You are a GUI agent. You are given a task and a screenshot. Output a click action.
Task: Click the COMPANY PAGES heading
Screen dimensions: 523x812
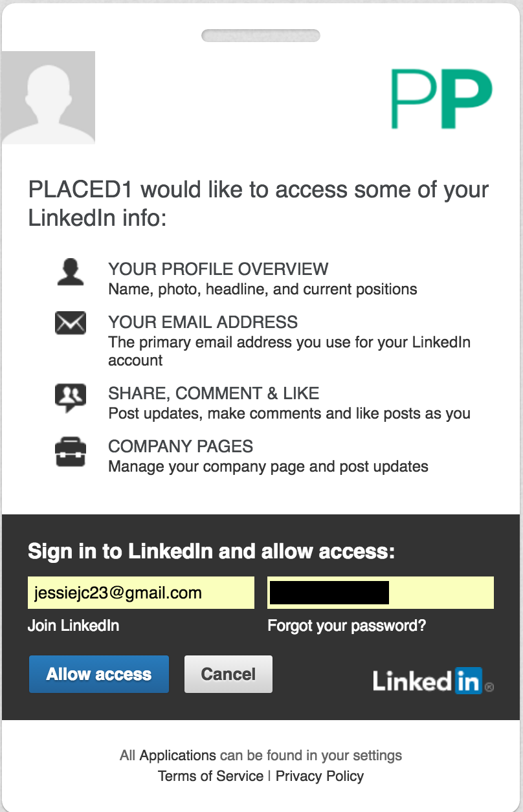click(181, 446)
